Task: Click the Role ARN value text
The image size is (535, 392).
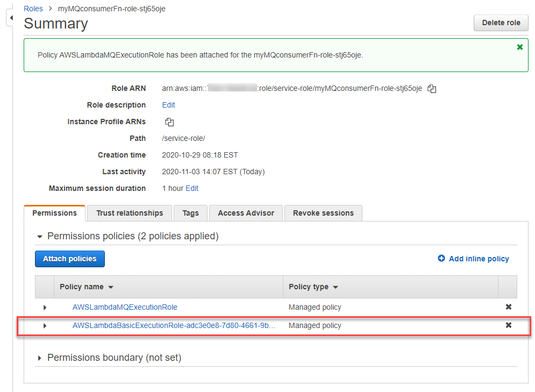Action: tap(292, 88)
